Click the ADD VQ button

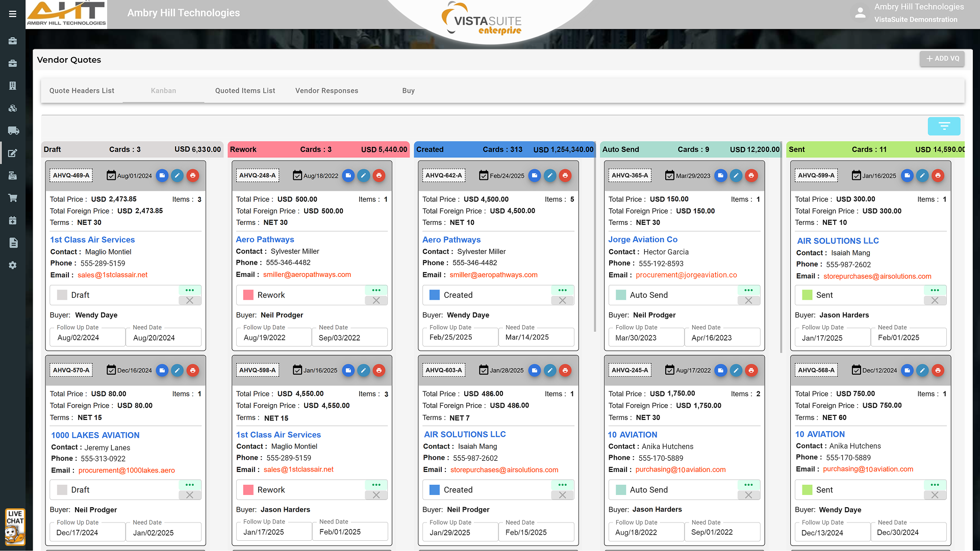tap(942, 59)
